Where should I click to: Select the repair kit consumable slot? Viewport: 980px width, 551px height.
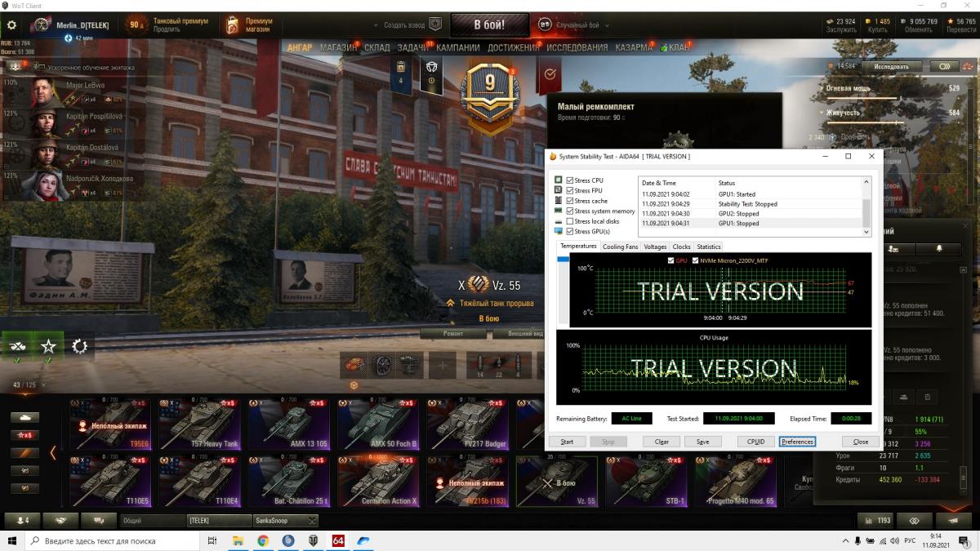354,365
